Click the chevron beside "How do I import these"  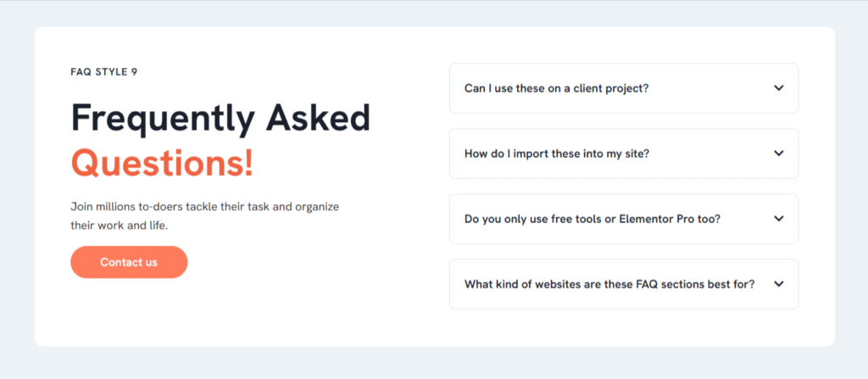[779, 153]
